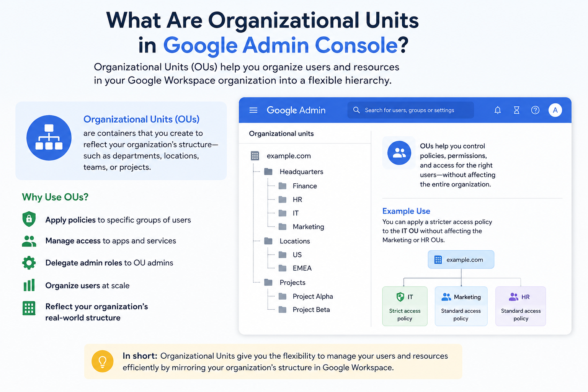Click the purple people icon on HR card
588x392 pixels.
pos(514,297)
